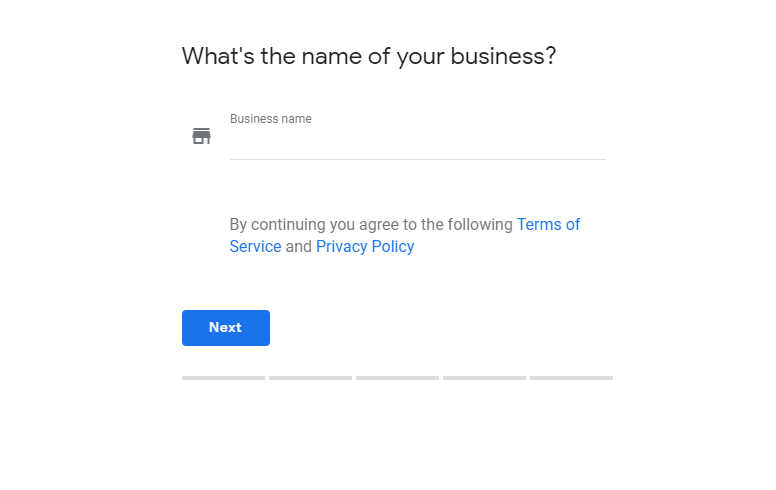
Task: Click the underline of the Business name field
Action: point(418,159)
